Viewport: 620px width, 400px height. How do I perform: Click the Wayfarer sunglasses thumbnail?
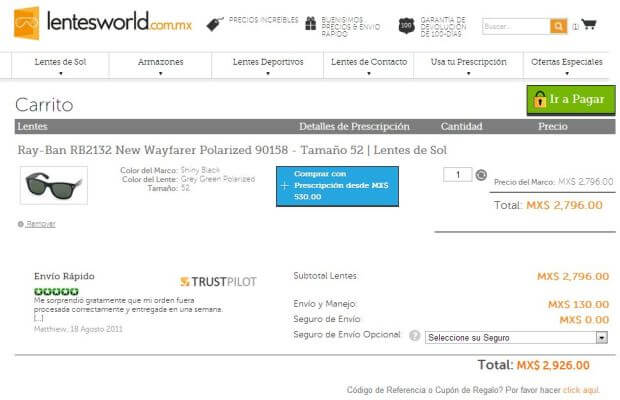pyautogui.click(x=54, y=185)
